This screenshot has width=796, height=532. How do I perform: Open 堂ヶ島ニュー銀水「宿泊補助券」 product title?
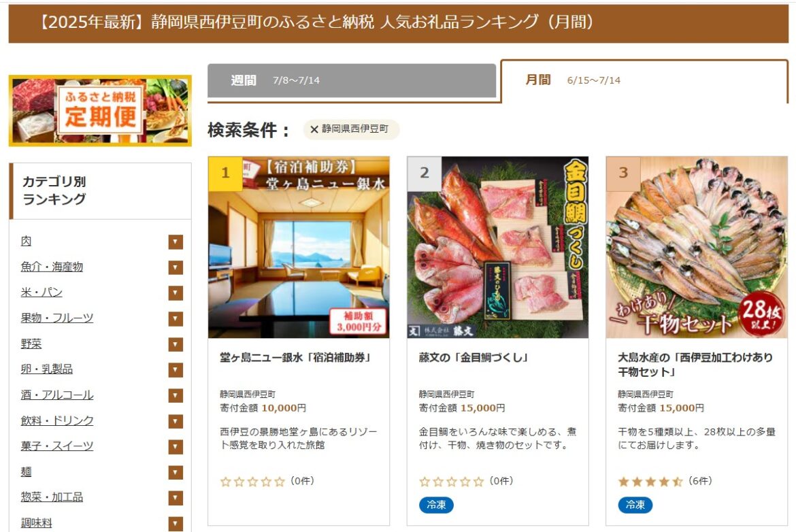[x=295, y=358]
